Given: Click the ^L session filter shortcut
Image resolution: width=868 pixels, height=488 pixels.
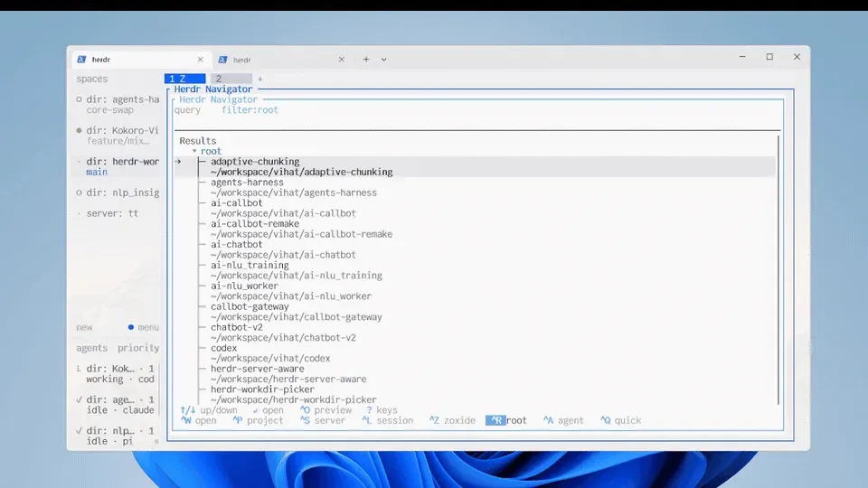Looking at the screenshot, I should [388, 420].
